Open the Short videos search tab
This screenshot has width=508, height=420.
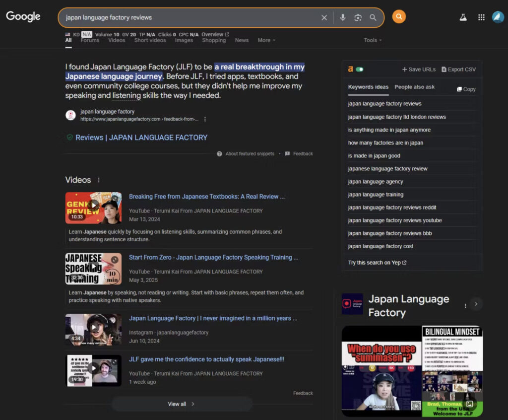pos(150,41)
